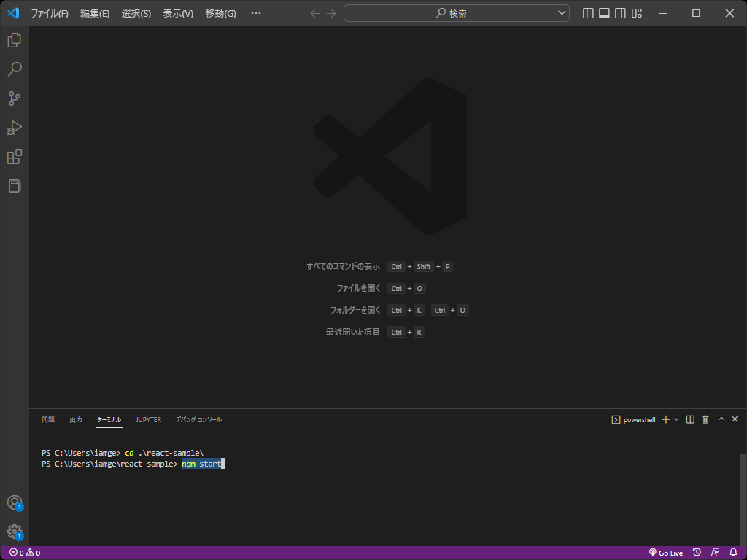Click the 検索 command center box

[x=457, y=13]
